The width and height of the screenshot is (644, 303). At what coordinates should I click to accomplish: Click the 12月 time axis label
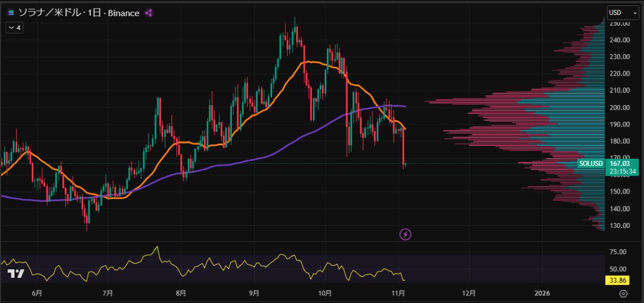pos(469,293)
